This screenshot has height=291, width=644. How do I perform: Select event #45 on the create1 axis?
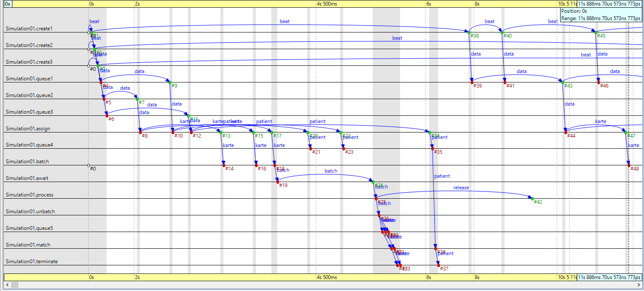596,32
